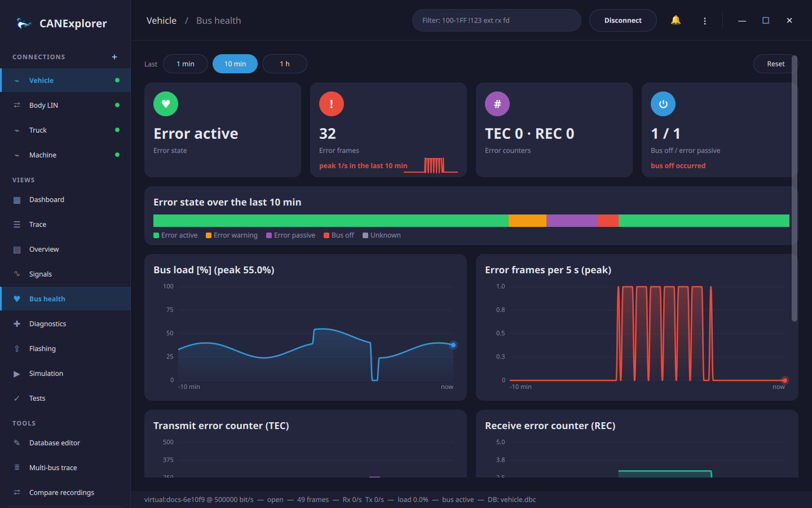Image resolution: width=812 pixels, height=508 pixels.
Task: Click the Tests checkmark icon
Action: point(17,398)
